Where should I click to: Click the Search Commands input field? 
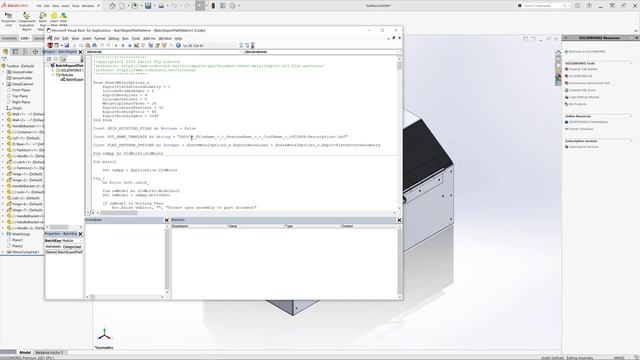coord(545,6)
